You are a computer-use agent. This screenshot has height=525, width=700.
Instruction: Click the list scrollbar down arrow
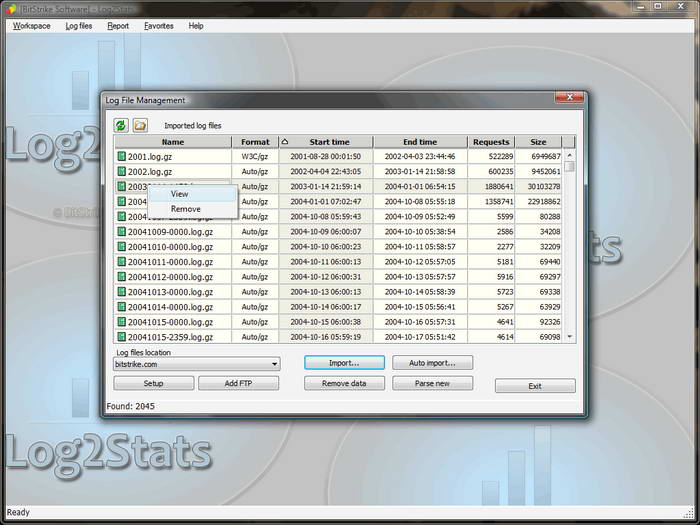[569, 337]
